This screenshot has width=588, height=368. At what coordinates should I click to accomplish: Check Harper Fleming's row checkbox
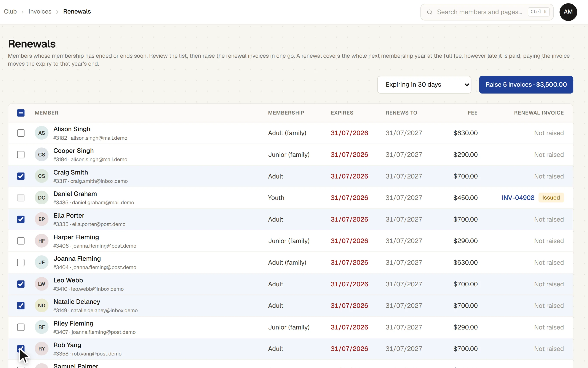(21, 241)
